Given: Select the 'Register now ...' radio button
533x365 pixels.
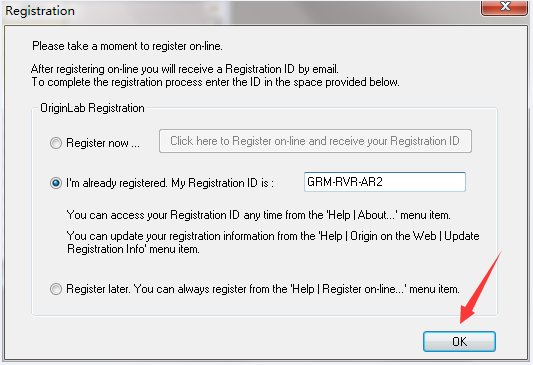Looking at the screenshot, I should coord(56,143).
